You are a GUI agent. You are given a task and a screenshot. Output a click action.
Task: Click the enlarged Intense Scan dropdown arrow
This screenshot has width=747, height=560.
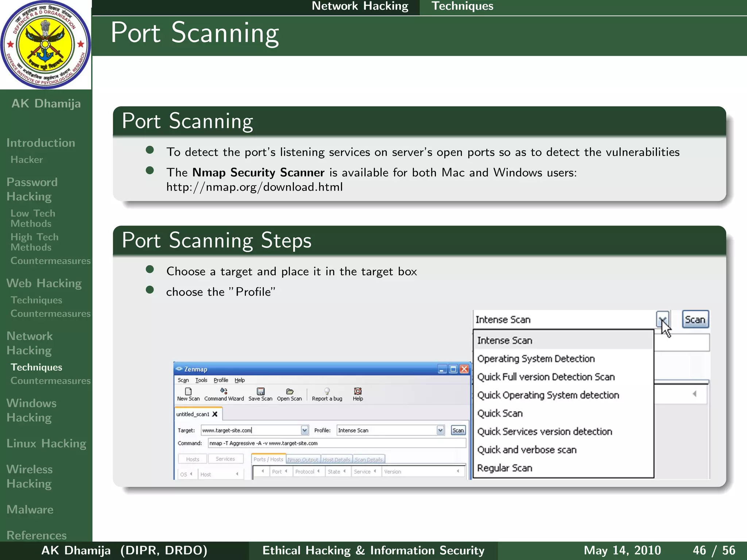click(662, 320)
